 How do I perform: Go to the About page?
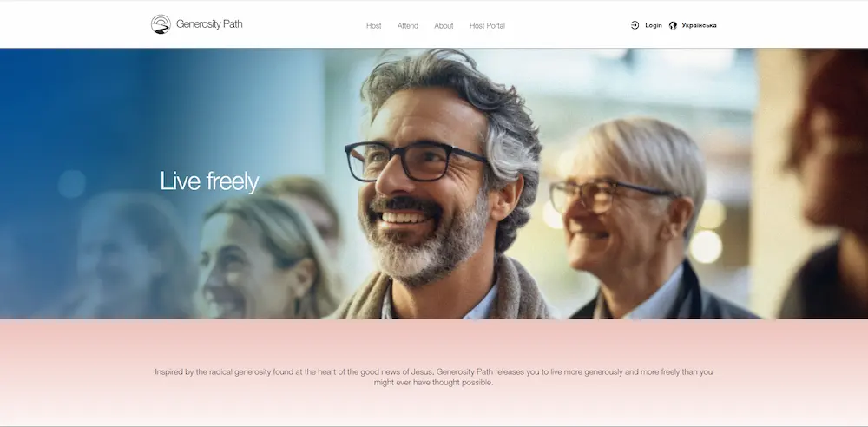tap(444, 25)
